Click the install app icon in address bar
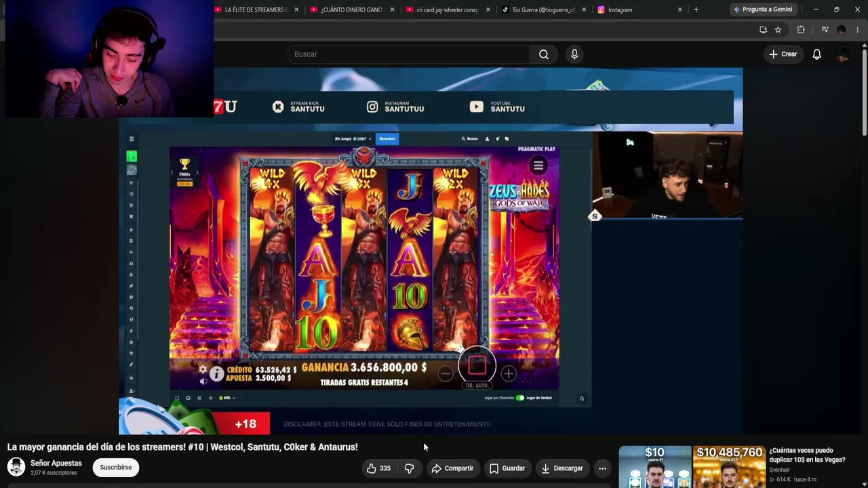Screen dimensions: 868x488 (x=764, y=30)
